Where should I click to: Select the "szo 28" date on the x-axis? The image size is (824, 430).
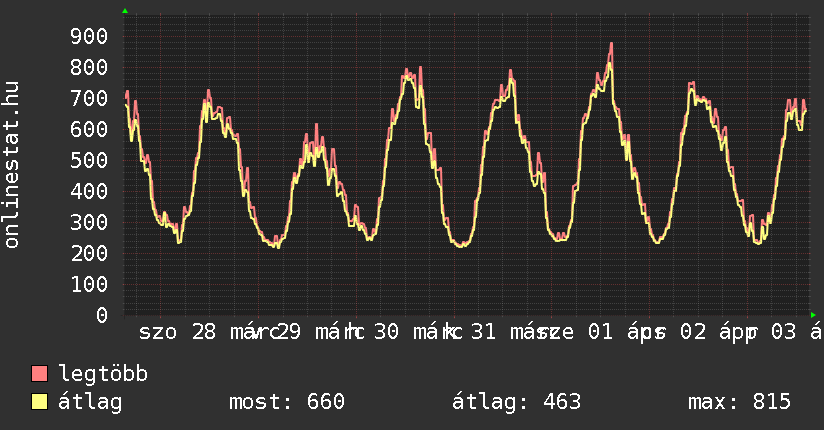click(x=177, y=332)
